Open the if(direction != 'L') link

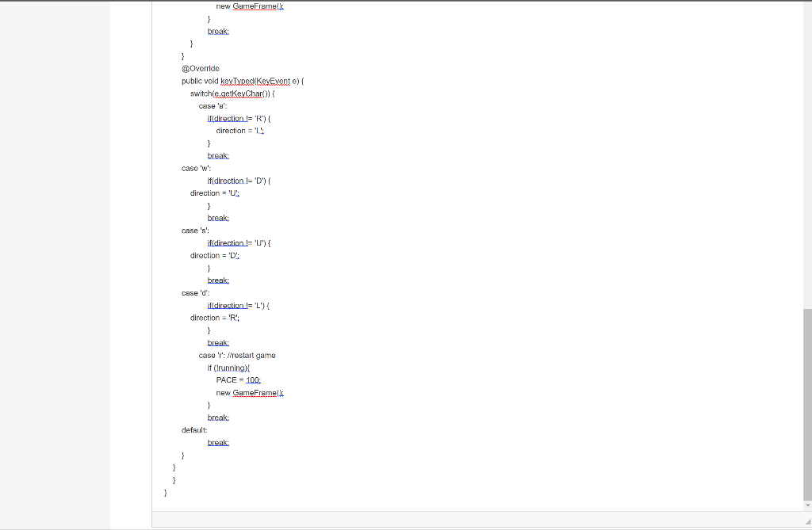coord(228,305)
